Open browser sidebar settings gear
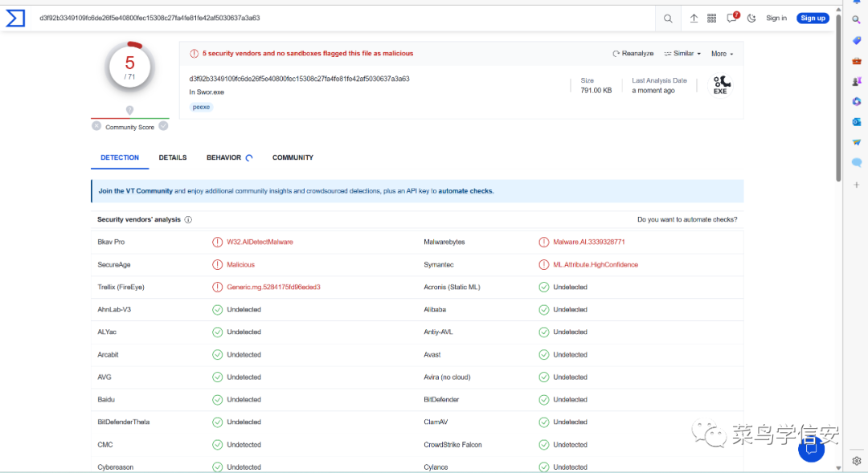Image resolution: width=868 pixels, height=473 pixels. click(x=857, y=461)
